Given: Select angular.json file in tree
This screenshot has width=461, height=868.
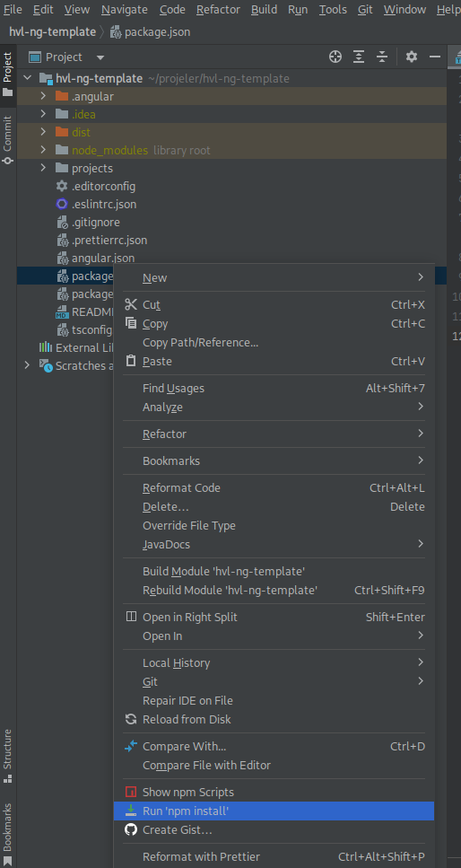Looking at the screenshot, I should [x=103, y=258].
